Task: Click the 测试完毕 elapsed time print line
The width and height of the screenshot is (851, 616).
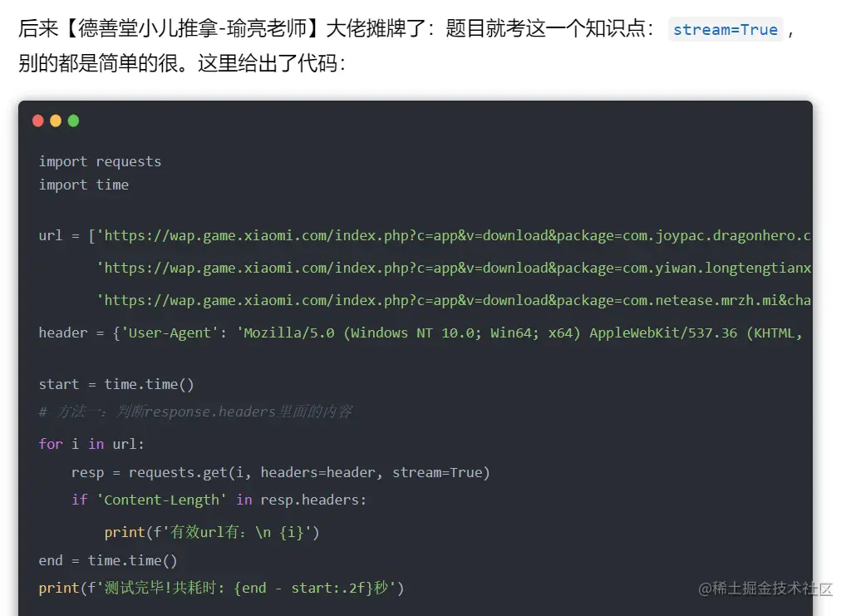Action: click(220, 588)
